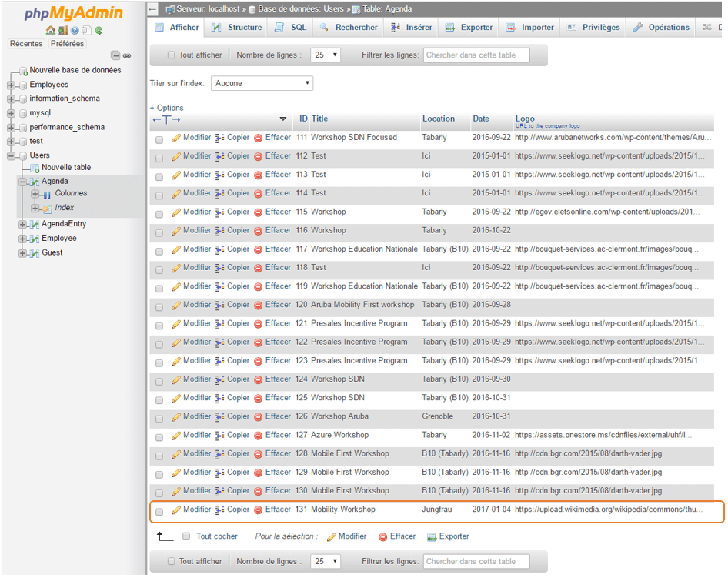
Task: Click the + Options link
Action: [x=167, y=108]
